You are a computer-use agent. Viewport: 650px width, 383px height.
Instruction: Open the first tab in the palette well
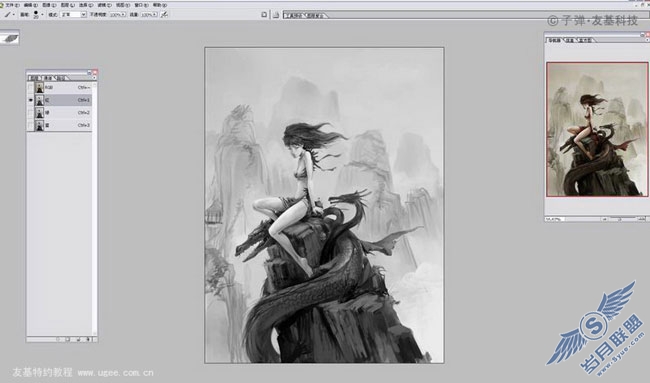click(x=294, y=15)
